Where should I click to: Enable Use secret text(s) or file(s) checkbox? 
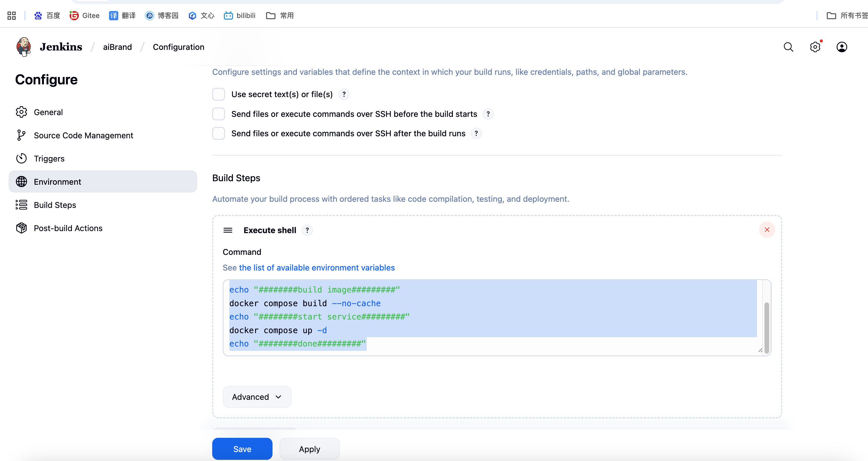point(218,94)
